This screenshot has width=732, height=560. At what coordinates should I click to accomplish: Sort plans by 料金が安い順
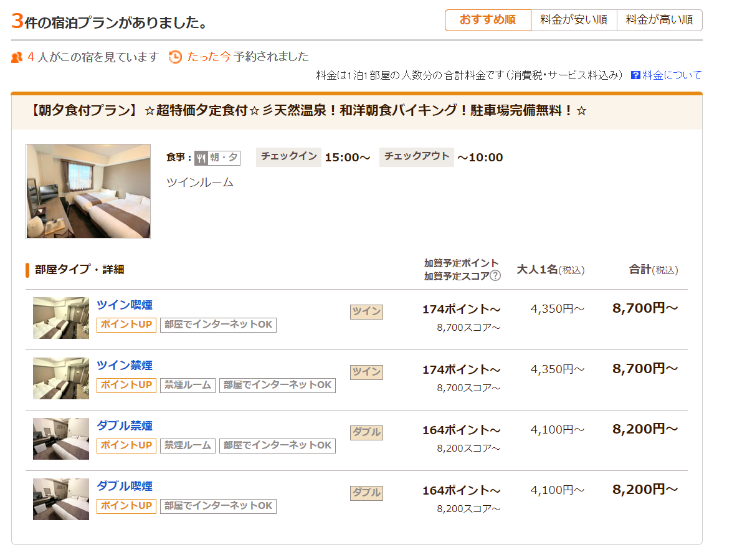(x=574, y=20)
